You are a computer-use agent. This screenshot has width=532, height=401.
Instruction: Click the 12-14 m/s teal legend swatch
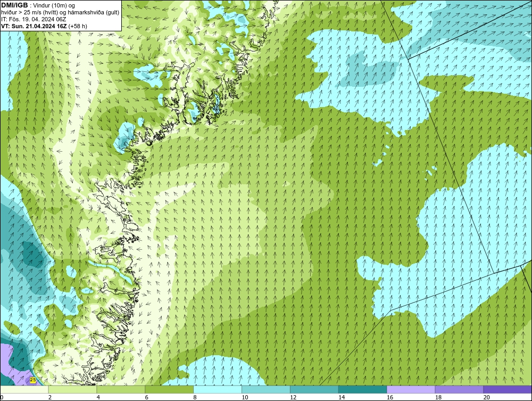click(314, 389)
